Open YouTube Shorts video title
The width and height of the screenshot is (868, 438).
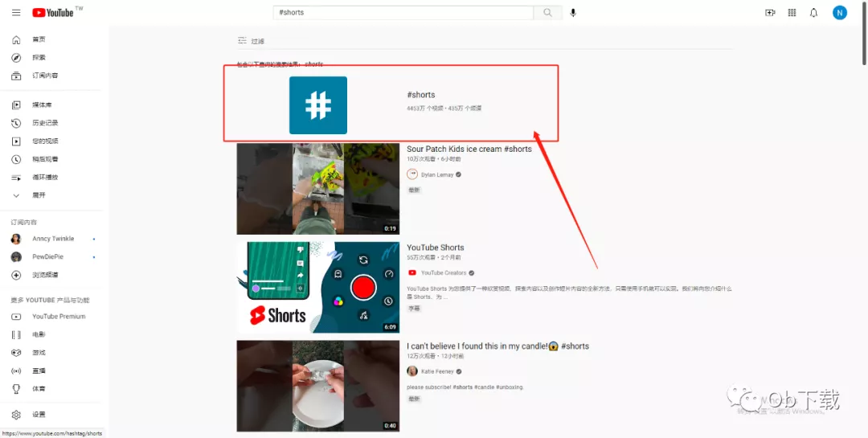click(435, 248)
